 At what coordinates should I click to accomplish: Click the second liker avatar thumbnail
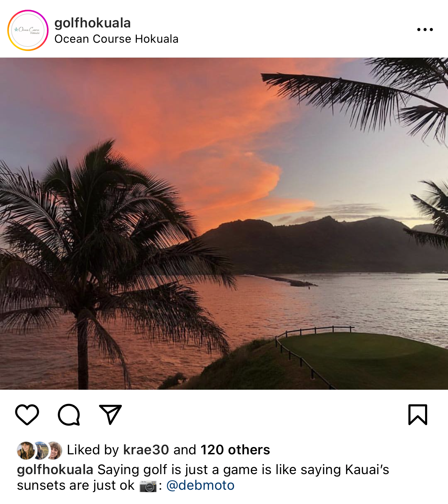tap(41, 451)
